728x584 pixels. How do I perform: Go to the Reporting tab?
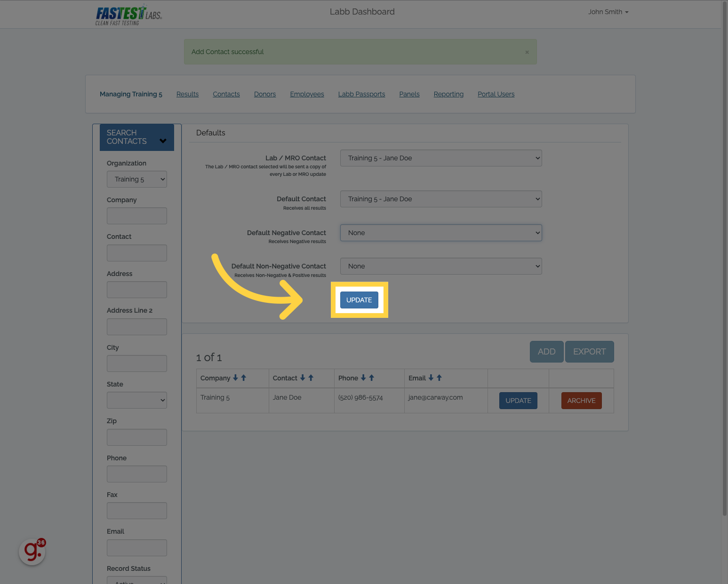click(x=448, y=94)
